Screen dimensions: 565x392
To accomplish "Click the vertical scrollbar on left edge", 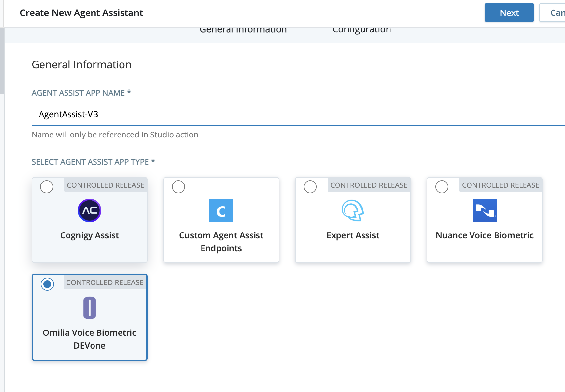I will (x=2, y=61).
